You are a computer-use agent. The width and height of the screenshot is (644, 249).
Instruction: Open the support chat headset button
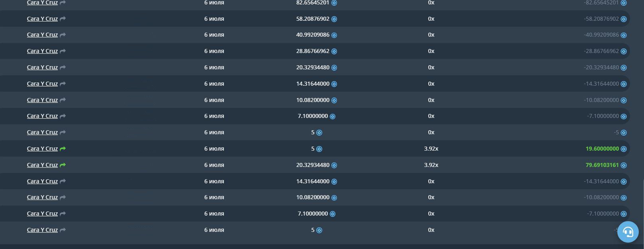(628, 232)
